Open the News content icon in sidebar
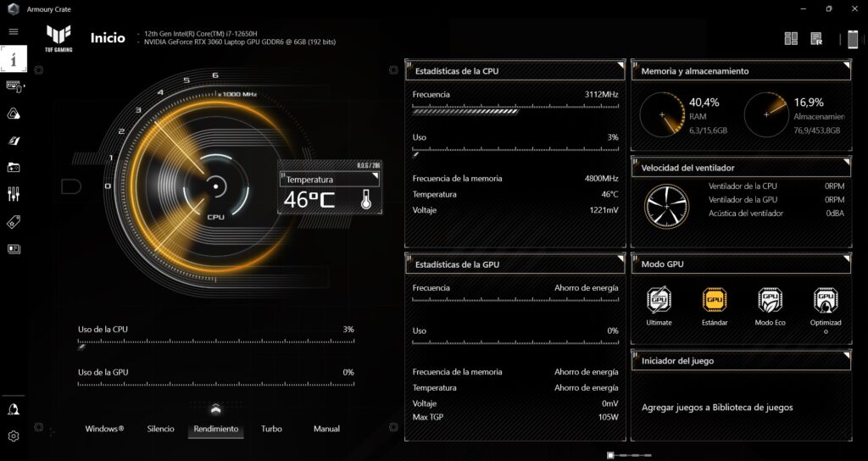This screenshot has height=461, width=868. (14, 249)
